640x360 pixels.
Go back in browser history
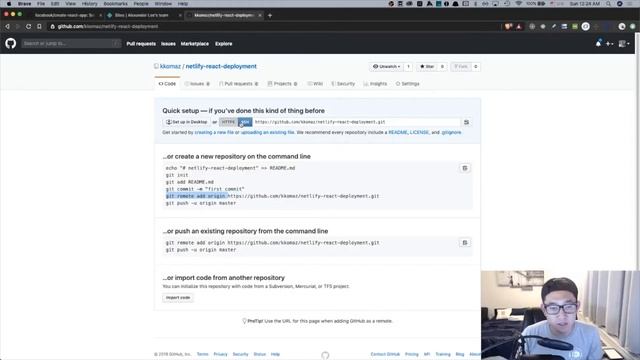click(7, 27)
